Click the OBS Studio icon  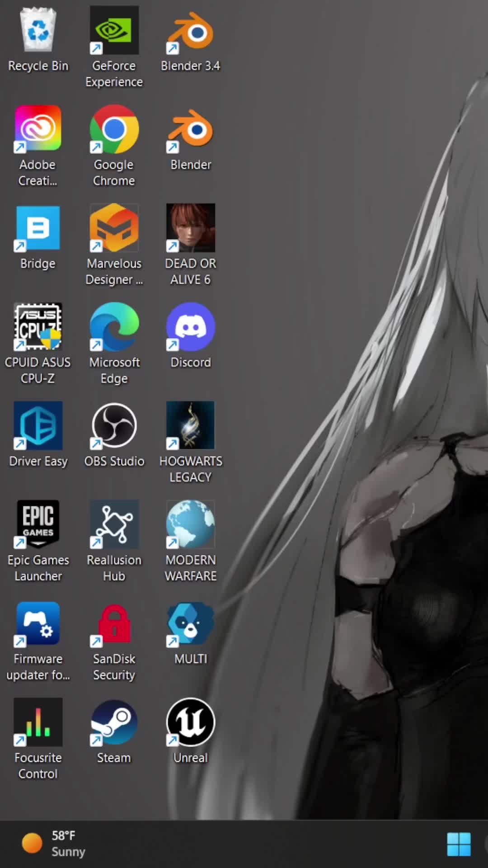[x=114, y=425]
